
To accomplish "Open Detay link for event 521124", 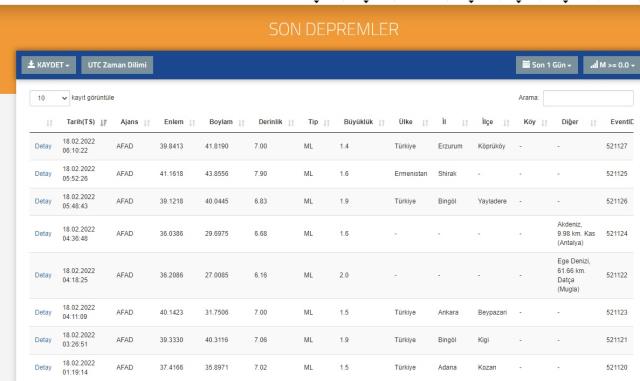I will (x=43, y=234).
